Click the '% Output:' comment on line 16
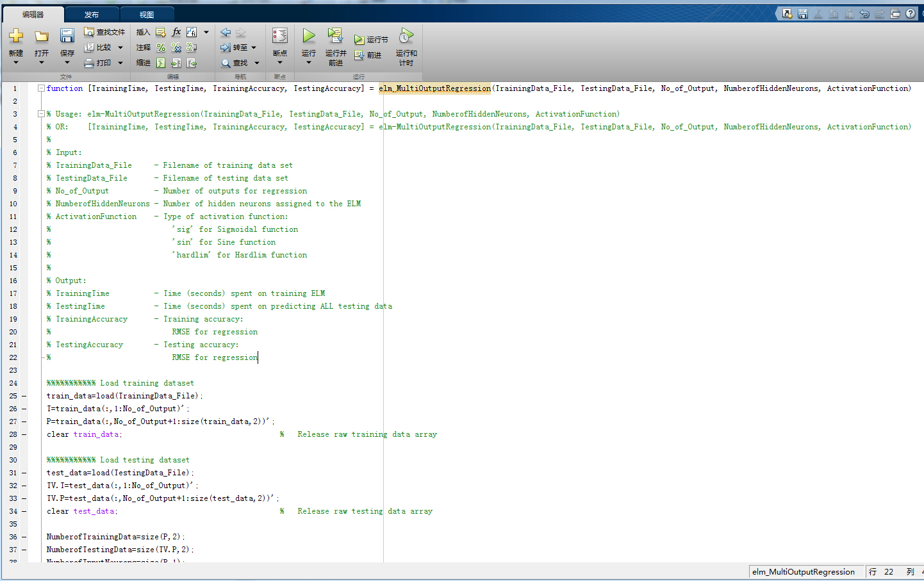The height and width of the screenshot is (581, 924). [x=66, y=281]
